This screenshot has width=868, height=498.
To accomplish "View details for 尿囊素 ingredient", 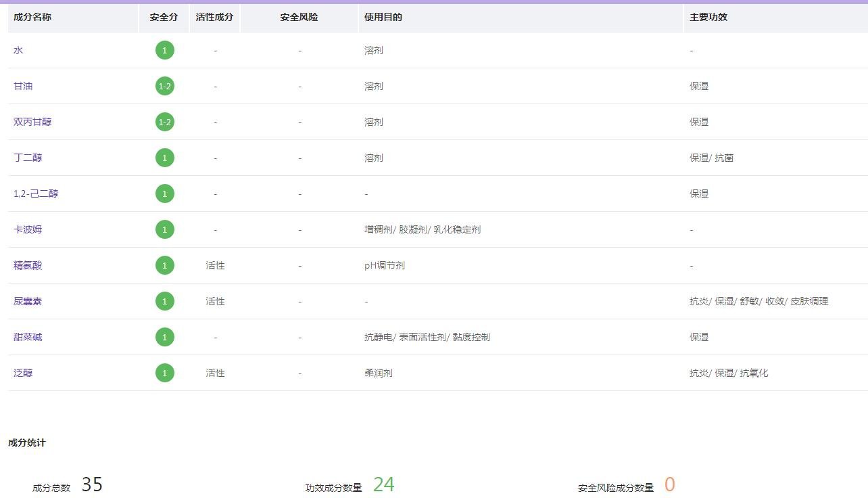I will [x=28, y=301].
